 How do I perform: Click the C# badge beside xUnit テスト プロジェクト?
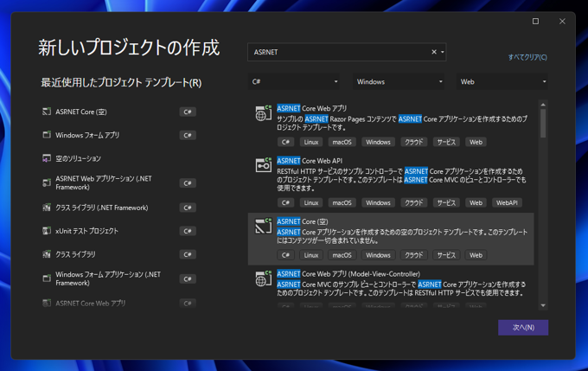pyautogui.click(x=188, y=231)
